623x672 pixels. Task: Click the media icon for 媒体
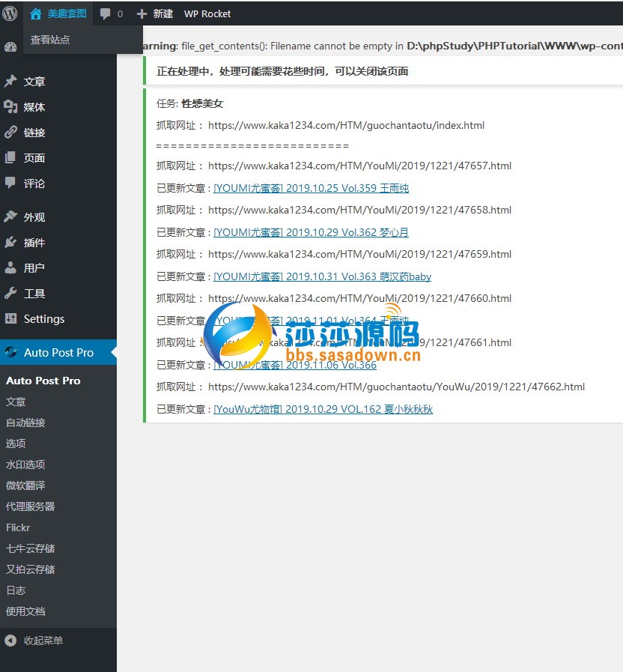[10, 106]
